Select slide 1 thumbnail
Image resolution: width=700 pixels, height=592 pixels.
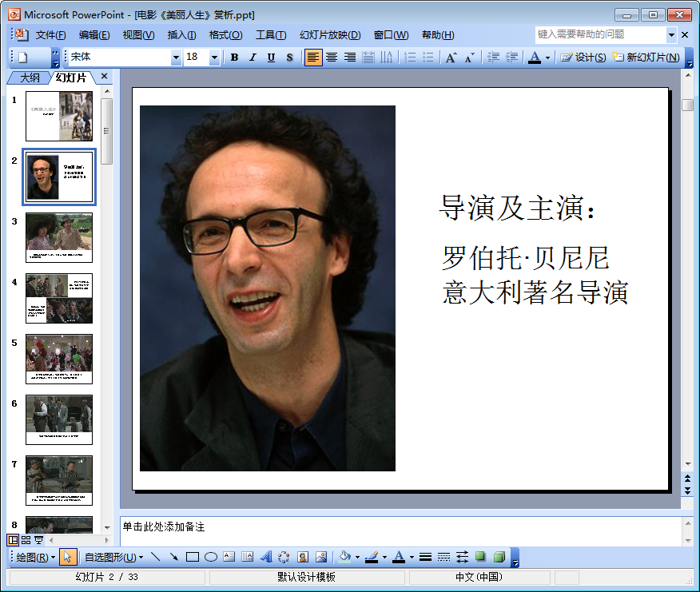(x=59, y=116)
